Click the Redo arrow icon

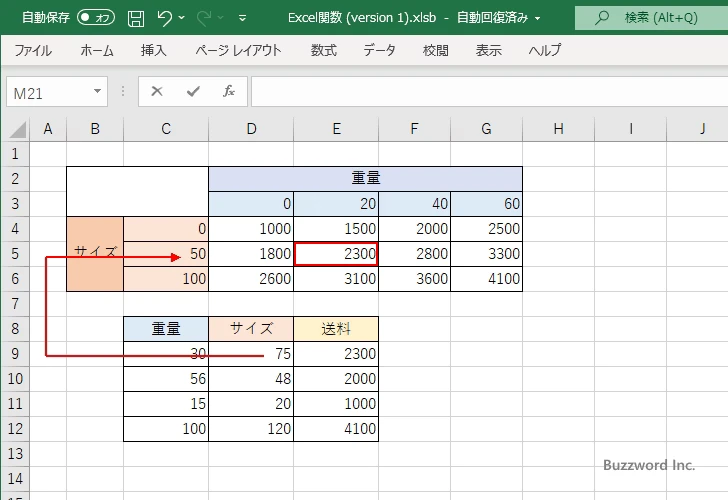tap(204, 18)
